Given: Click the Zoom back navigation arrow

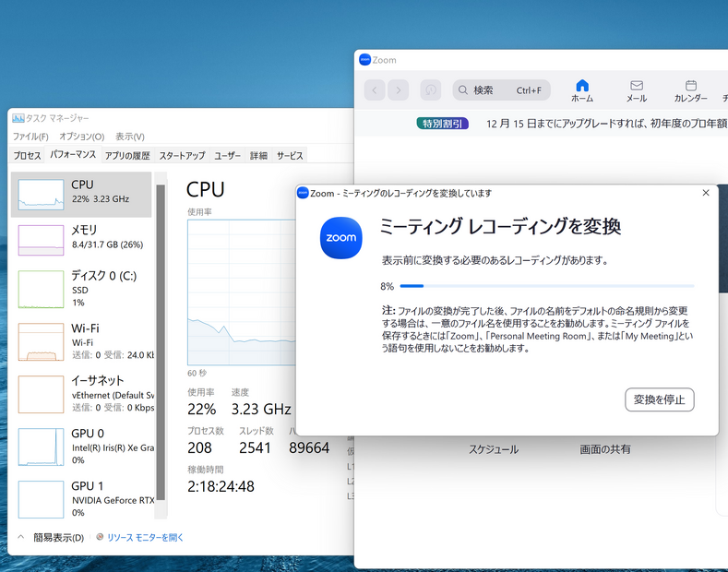Looking at the screenshot, I should tap(375, 90).
